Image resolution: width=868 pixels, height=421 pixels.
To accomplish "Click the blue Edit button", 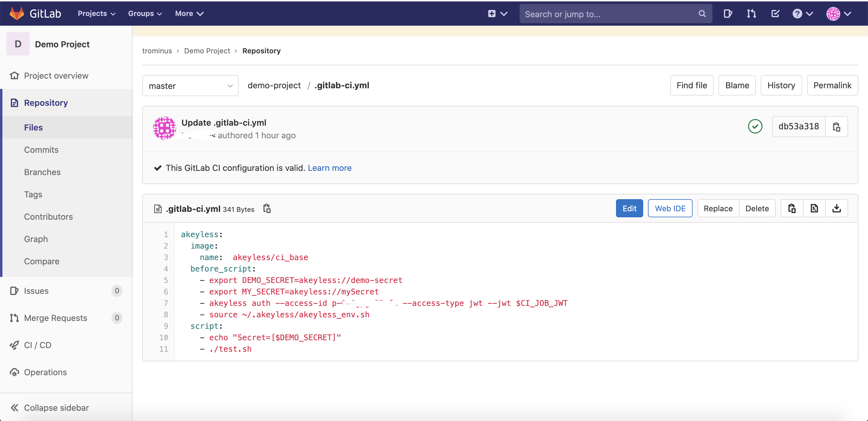I will pyautogui.click(x=629, y=209).
